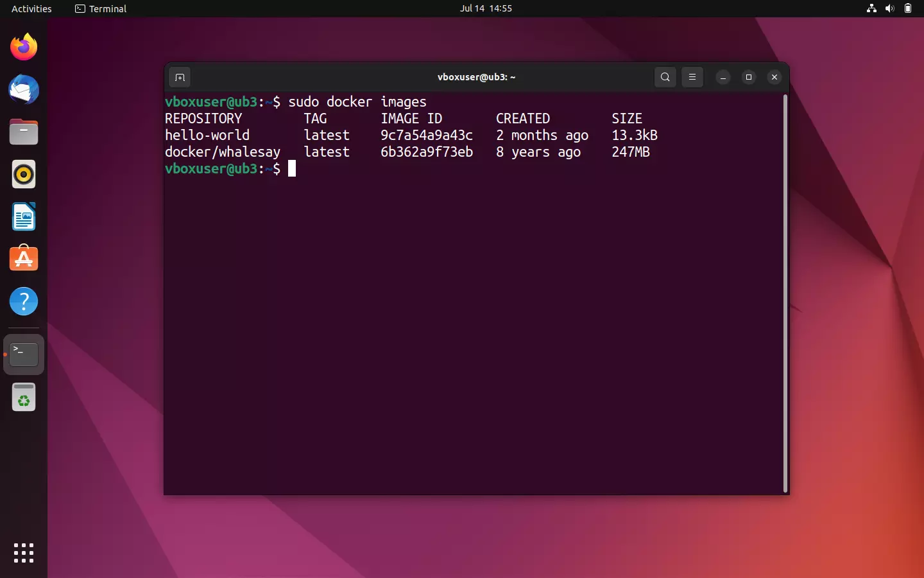Open the clock calendar dropdown
The image size is (924, 578).
pos(486,8)
